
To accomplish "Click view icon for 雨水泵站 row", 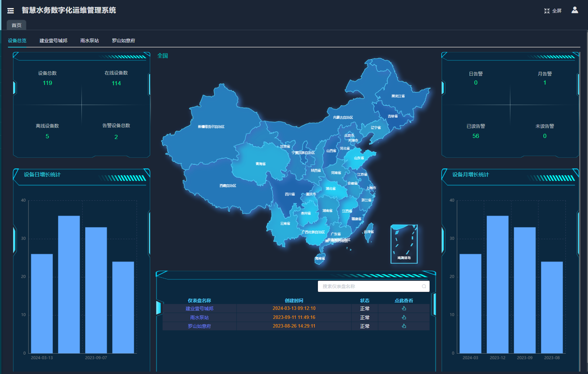I will coord(404,318).
